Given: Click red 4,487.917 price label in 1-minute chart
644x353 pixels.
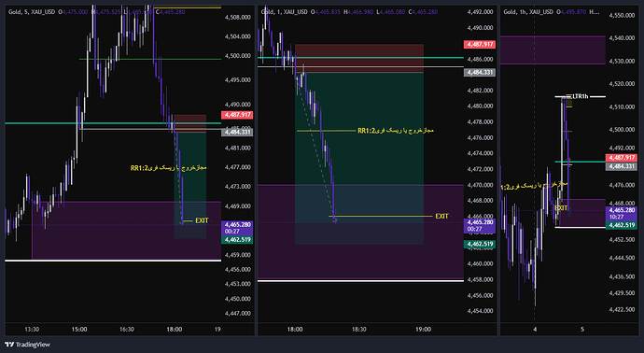Looking at the screenshot, I should coord(480,45).
